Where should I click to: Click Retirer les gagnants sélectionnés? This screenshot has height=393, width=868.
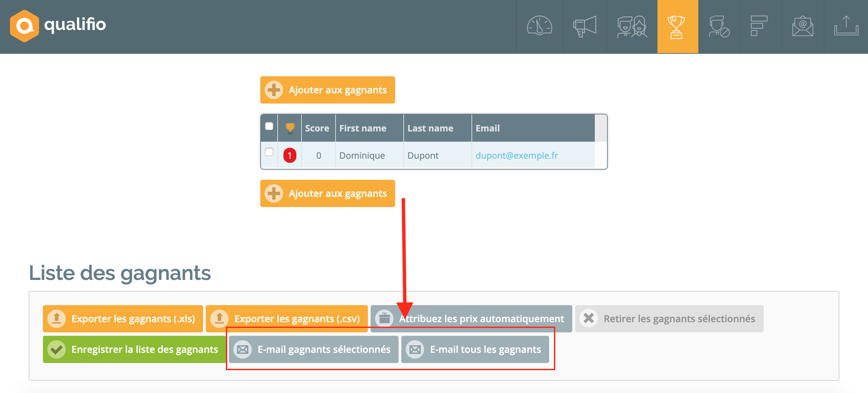click(669, 319)
